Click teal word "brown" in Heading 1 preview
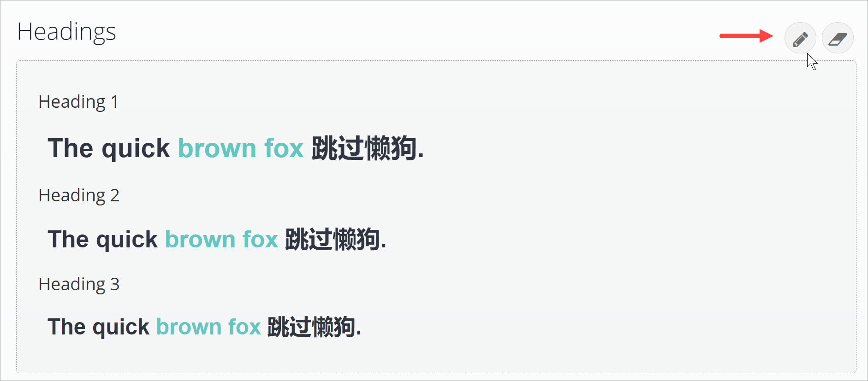Image resolution: width=868 pixels, height=381 pixels. (217, 148)
